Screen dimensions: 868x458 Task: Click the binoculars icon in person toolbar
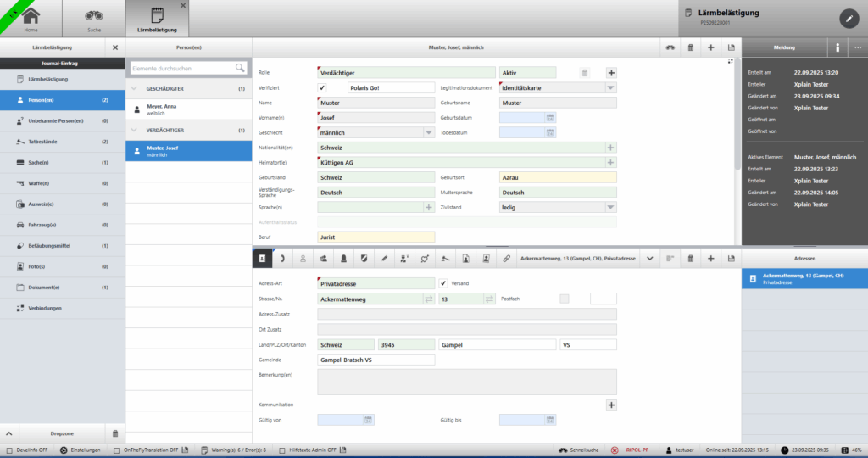(670, 48)
